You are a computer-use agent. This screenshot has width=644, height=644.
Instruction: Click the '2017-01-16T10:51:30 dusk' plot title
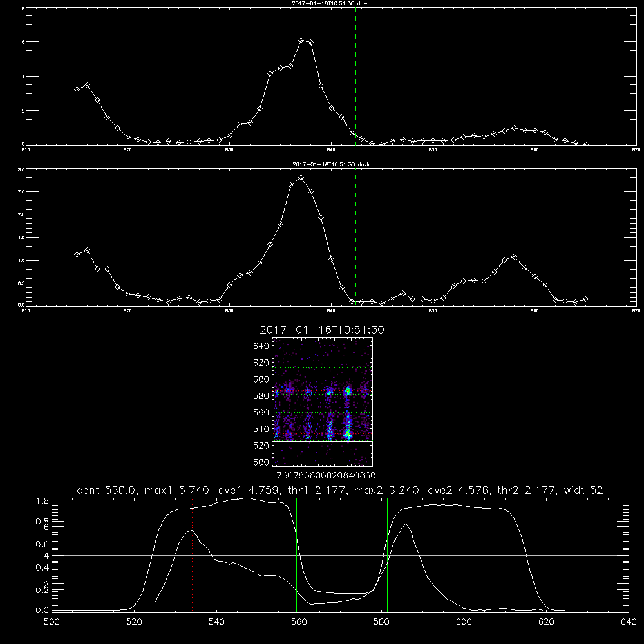(331, 164)
